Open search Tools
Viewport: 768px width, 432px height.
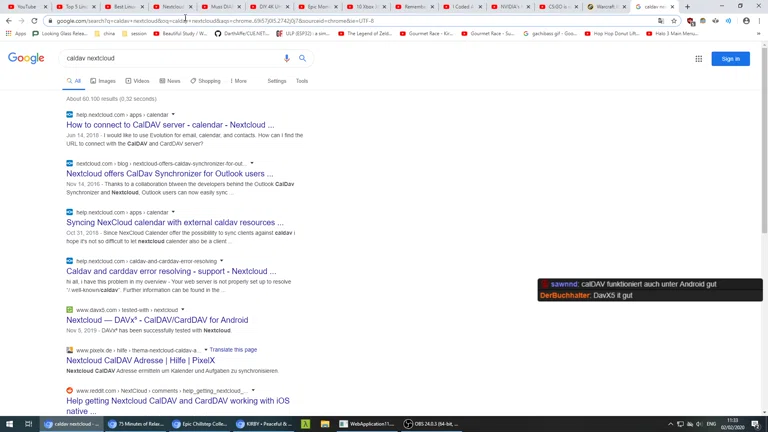(302, 81)
